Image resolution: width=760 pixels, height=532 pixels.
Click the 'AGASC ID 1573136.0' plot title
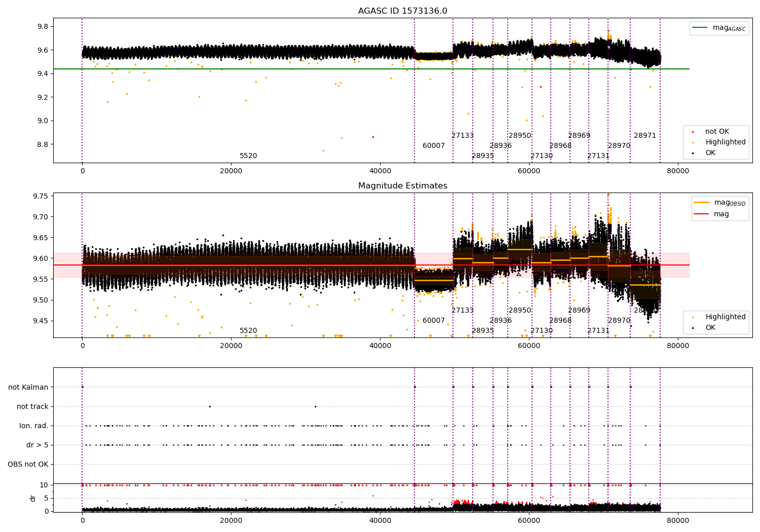403,11
